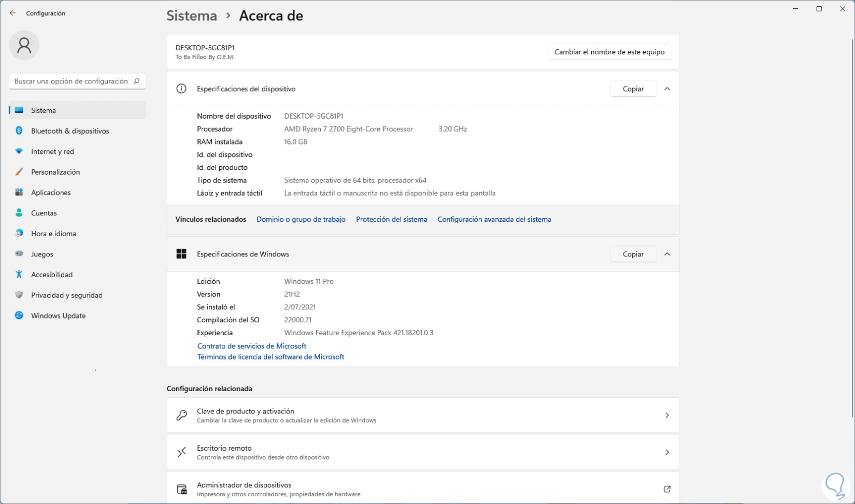Collapse Especificaciones de Windows section

tap(667, 254)
